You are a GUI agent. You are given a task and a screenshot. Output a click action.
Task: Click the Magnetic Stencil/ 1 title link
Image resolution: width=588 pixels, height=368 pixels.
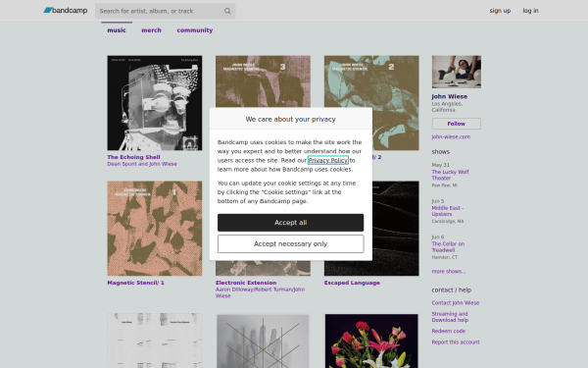pos(136,283)
